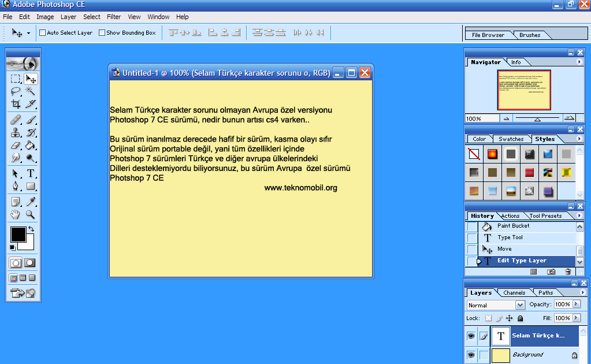Toggle lock all padlock icon
This screenshot has width=591, height=364.
click(x=520, y=318)
